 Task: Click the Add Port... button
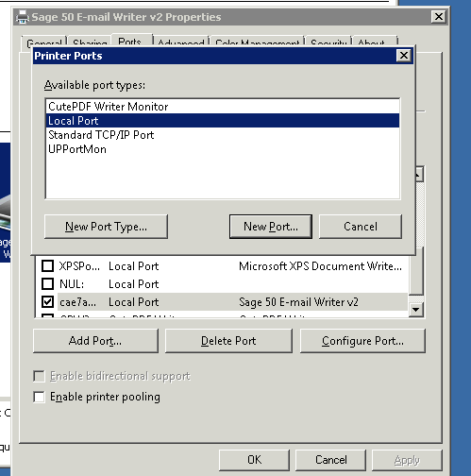(95, 341)
